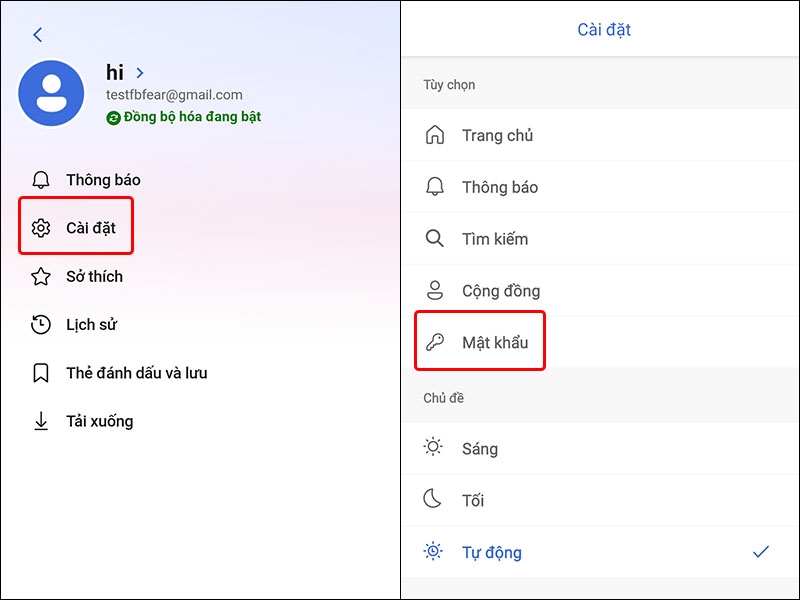Click the clock icon for Lịch sử

[x=41, y=324]
